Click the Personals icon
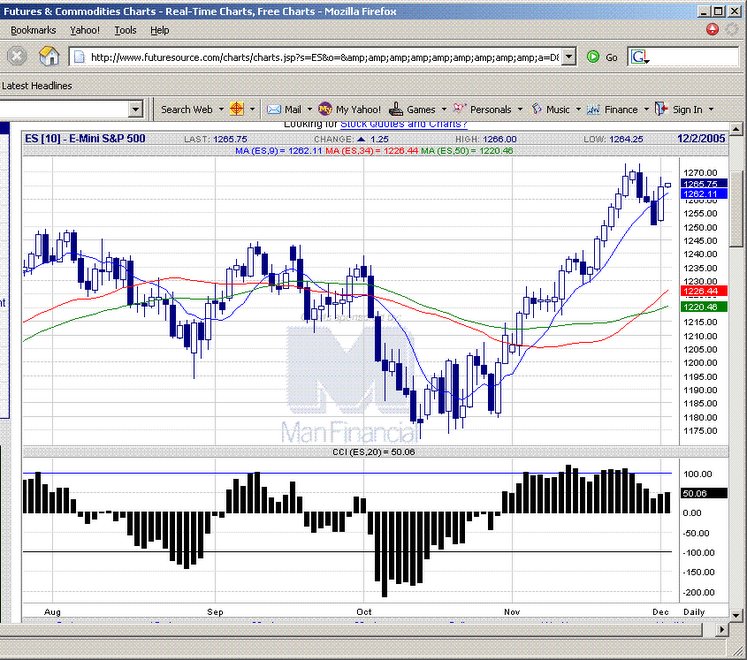 coord(459,108)
